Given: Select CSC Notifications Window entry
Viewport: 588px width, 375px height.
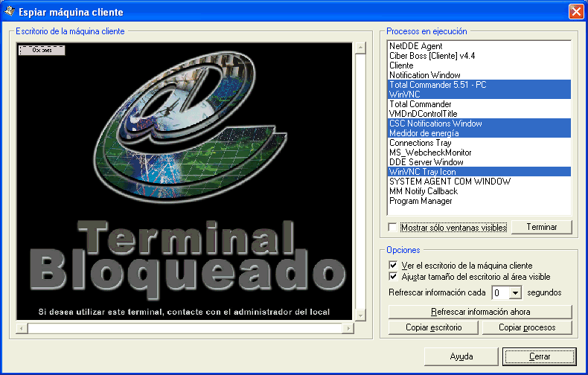Looking at the screenshot, I should (479, 124).
